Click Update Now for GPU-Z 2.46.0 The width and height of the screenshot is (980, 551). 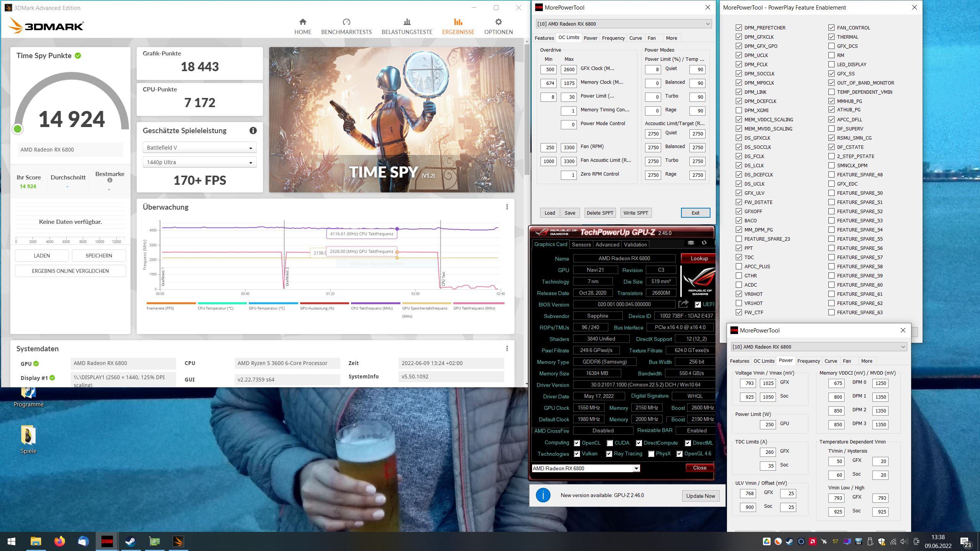[701, 496]
